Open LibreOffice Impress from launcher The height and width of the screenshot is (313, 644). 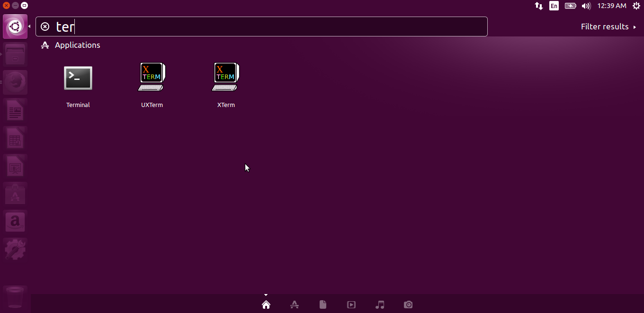tap(15, 166)
